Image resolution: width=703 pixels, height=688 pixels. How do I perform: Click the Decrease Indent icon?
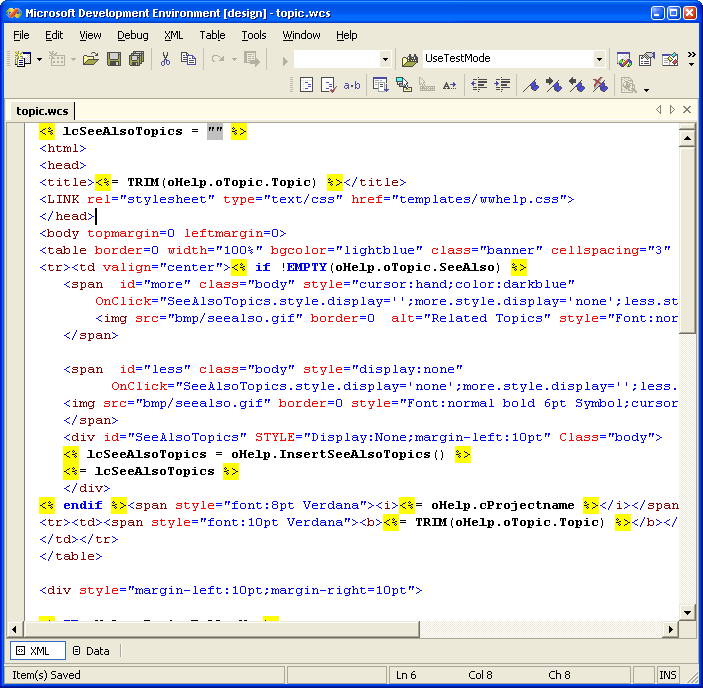pos(479,85)
